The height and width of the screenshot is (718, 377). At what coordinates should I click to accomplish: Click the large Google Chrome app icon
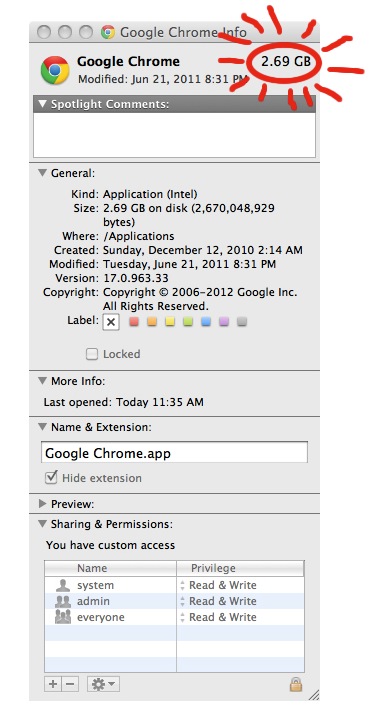(x=55, y=70)
